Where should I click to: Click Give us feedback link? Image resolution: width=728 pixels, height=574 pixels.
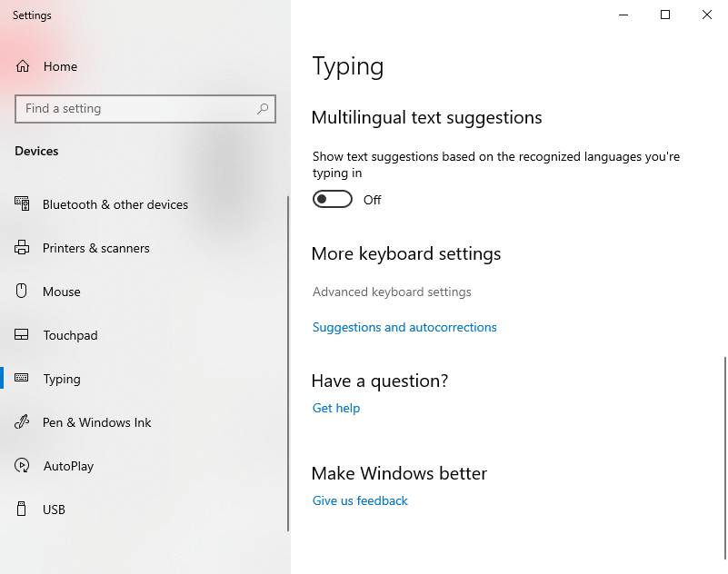[360, 501]
